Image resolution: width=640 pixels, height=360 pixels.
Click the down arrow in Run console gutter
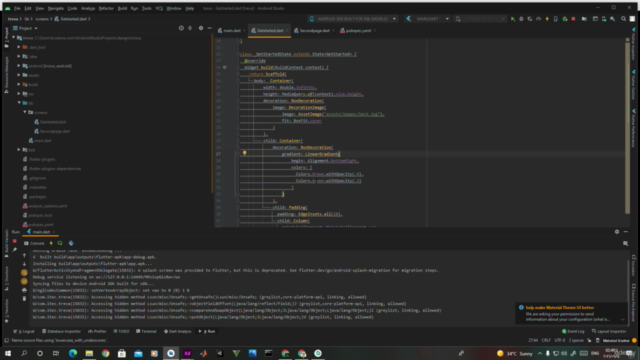24,264
